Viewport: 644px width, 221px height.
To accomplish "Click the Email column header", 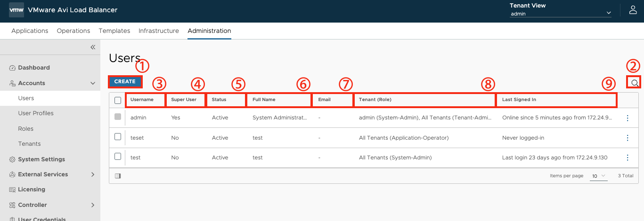I will coord(325,100).
